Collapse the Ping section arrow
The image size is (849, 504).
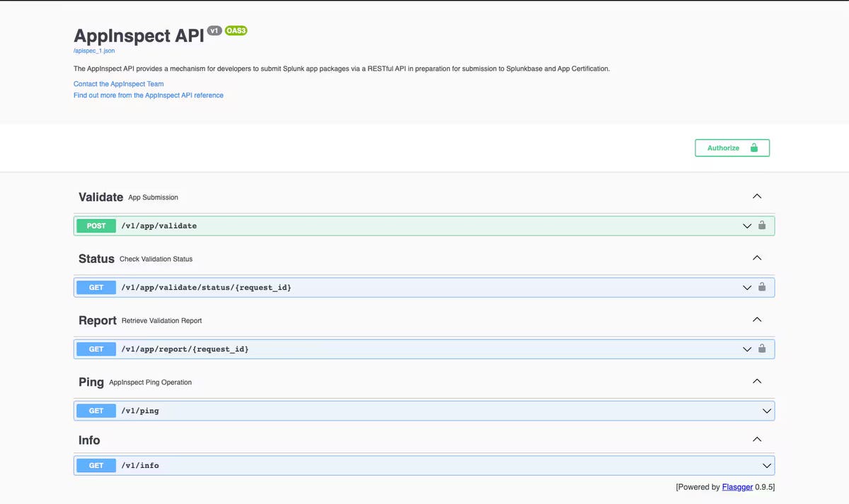click(757, 381)
